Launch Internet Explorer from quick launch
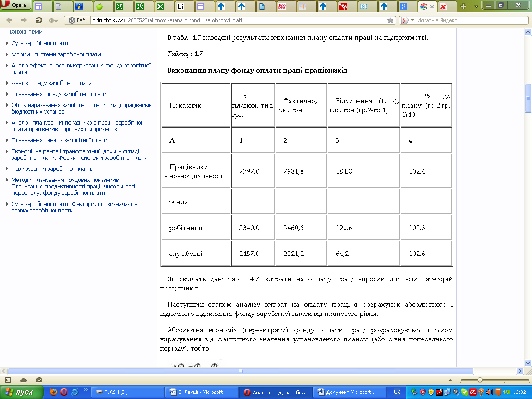Image resolution: width=532 pixels, height=399 pixels. coord(75,392)
